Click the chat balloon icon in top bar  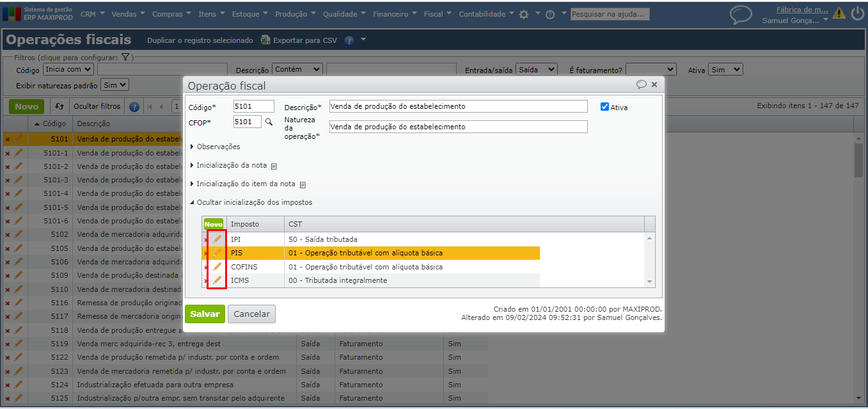coord(741,14)
